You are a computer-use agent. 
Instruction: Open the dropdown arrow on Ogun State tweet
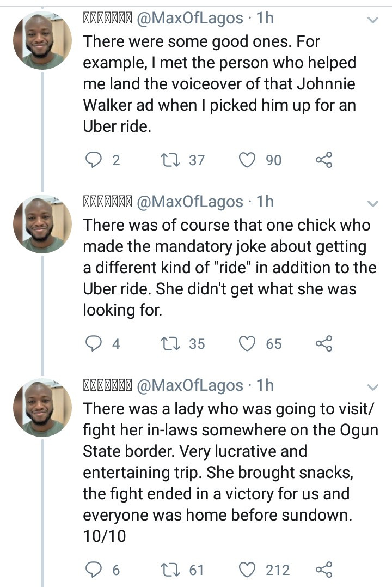tap(373, 388)
